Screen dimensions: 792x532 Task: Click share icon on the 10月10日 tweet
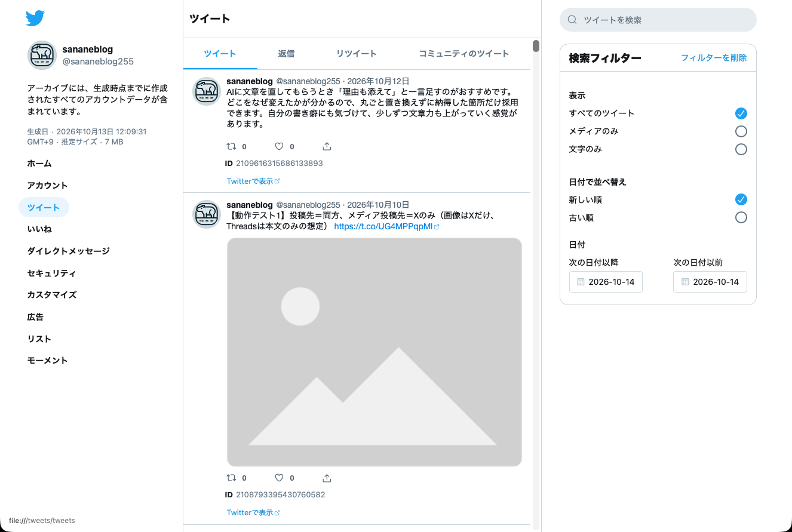(x=327, y=478)
